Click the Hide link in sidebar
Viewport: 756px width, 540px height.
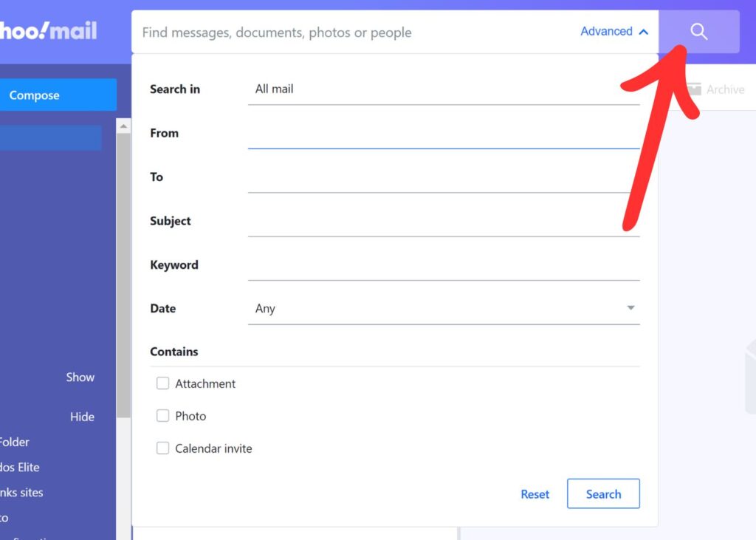coord(82,417)
